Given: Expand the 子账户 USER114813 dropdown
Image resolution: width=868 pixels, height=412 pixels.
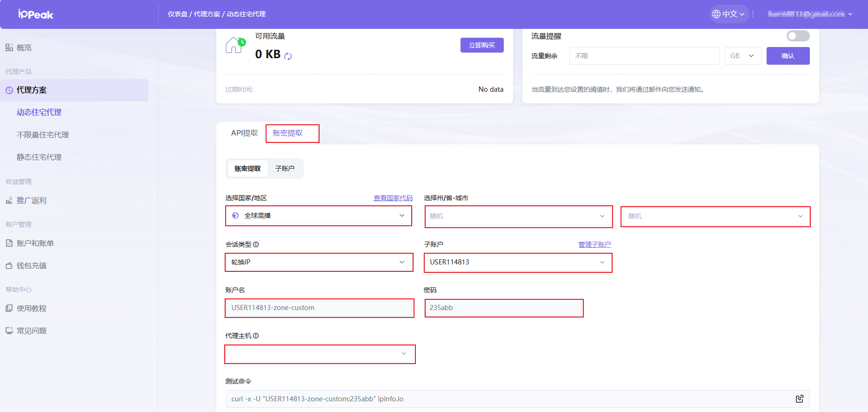Looking at the screenshot, I should (517, 262).
